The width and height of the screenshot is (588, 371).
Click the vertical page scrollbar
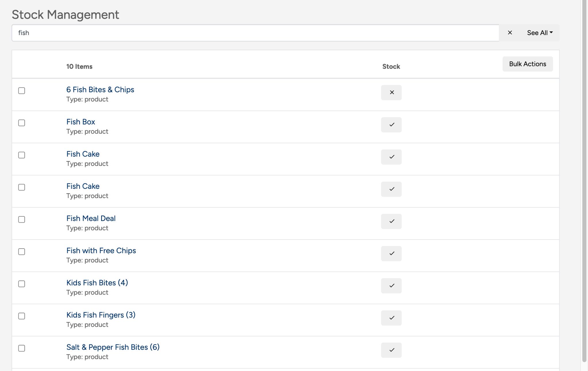[x=584, y=184]
